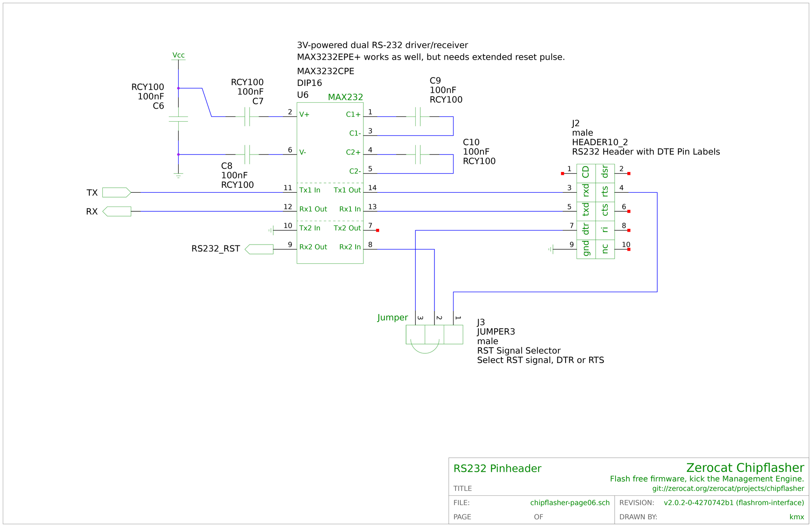This screenshot has height=527, width=812.
Task: Click unconnected red endpoint at J2 ri pin
Action: tap(629, 230)
